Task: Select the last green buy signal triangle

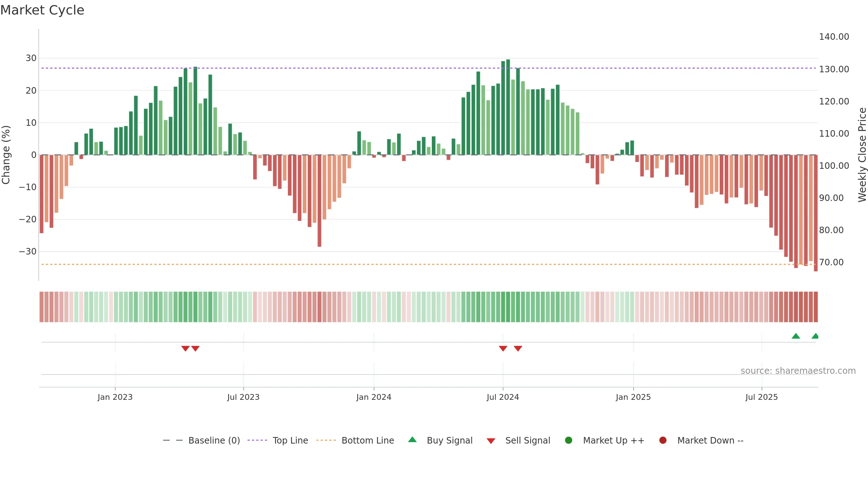Action: (x=815, y=336)
